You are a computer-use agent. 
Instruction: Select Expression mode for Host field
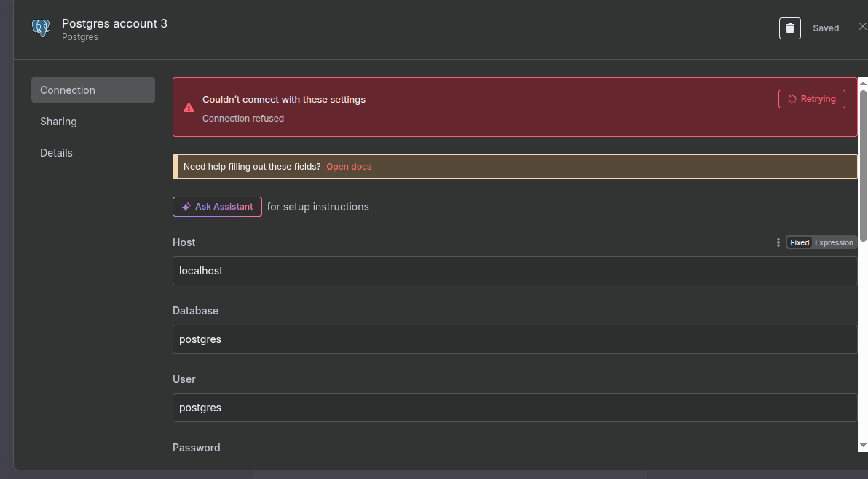point(834,242)
